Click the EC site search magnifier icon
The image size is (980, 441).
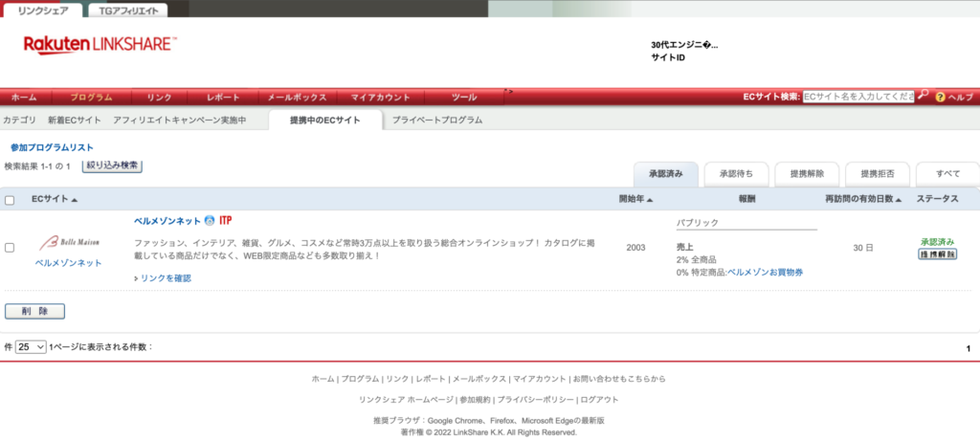923,97
